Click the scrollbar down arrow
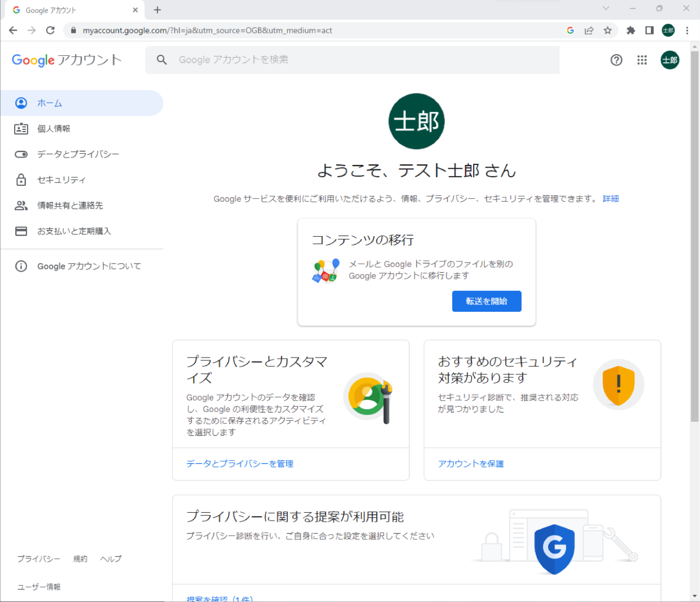The height and width of the screenshot is (602, 700). (694, 596)
